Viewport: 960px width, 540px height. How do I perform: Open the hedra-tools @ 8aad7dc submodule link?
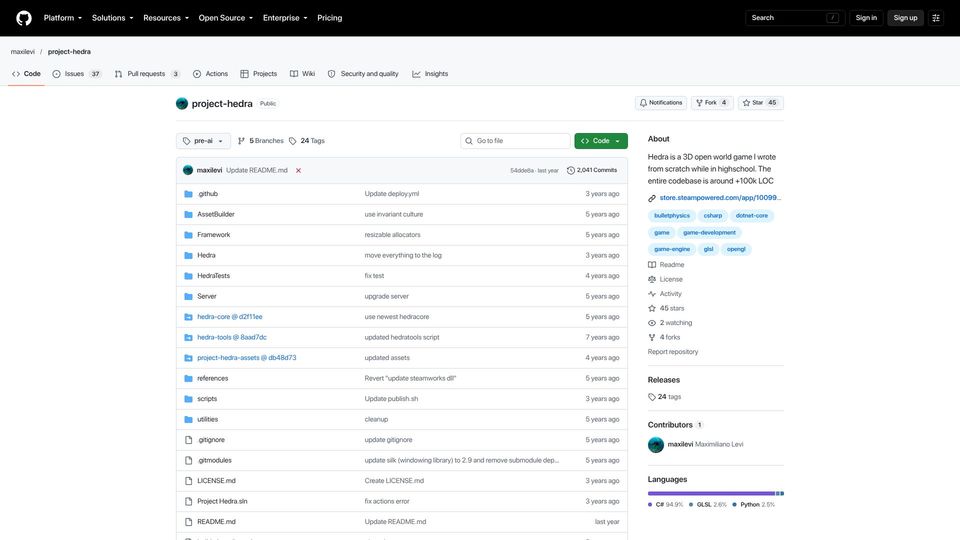(231, 337)
